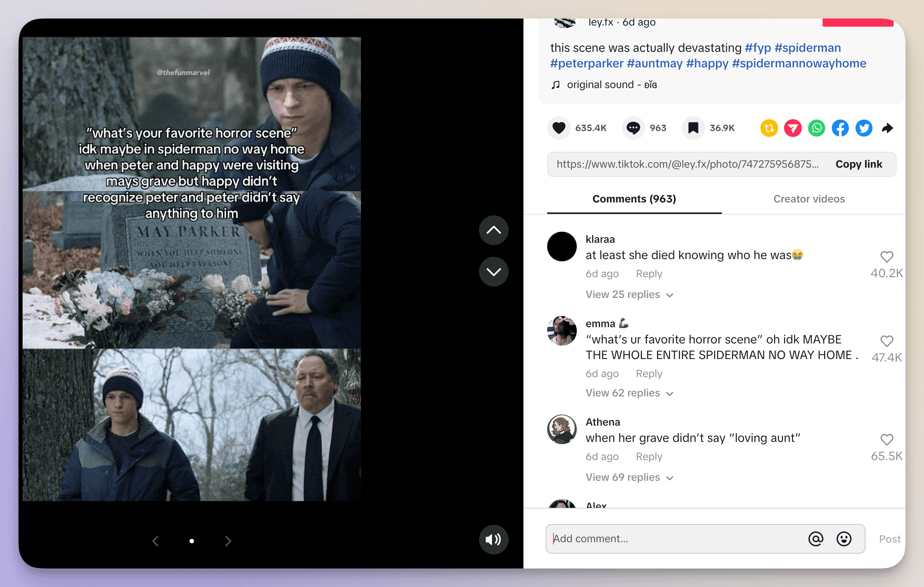Expand View 62 replies
The width and height of the screenshot is (924, 587).
point(629,393)
